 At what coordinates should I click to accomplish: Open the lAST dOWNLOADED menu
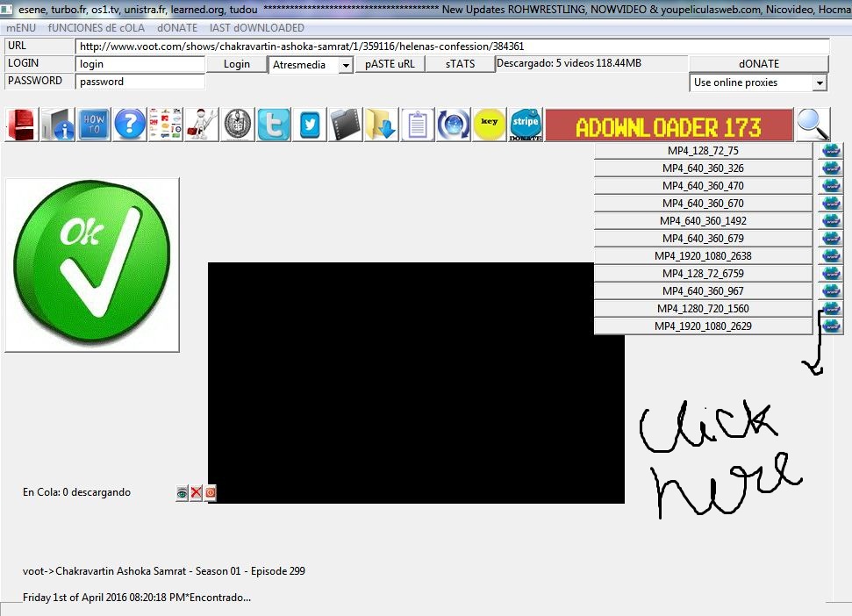point(256,28)
